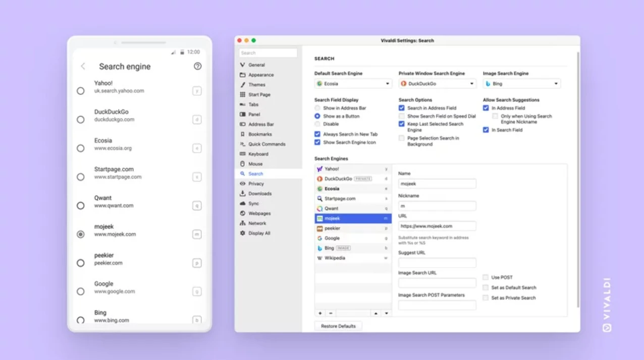Open the Default Search Engine dropdown

(353, 84)
